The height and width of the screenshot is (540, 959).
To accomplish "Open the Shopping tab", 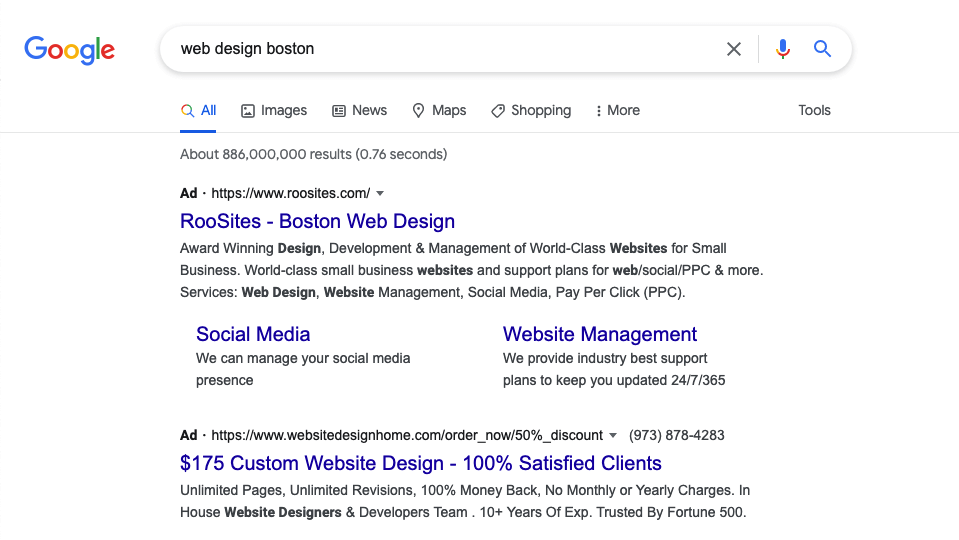I will [x=531, y=111].
